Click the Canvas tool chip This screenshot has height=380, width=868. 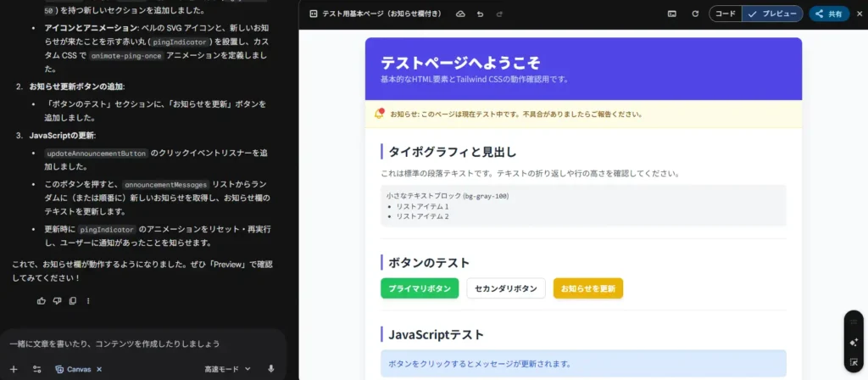[73, 369]
